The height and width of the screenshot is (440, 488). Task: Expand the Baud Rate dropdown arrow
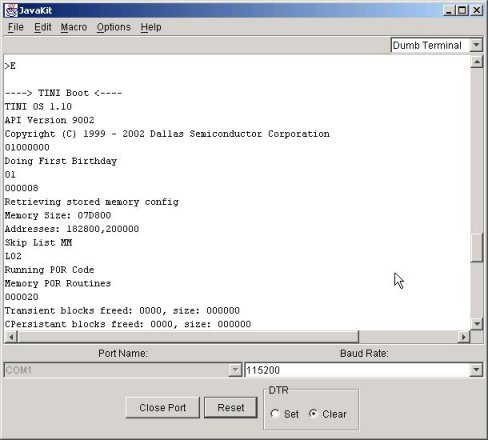tap(476, 370)
